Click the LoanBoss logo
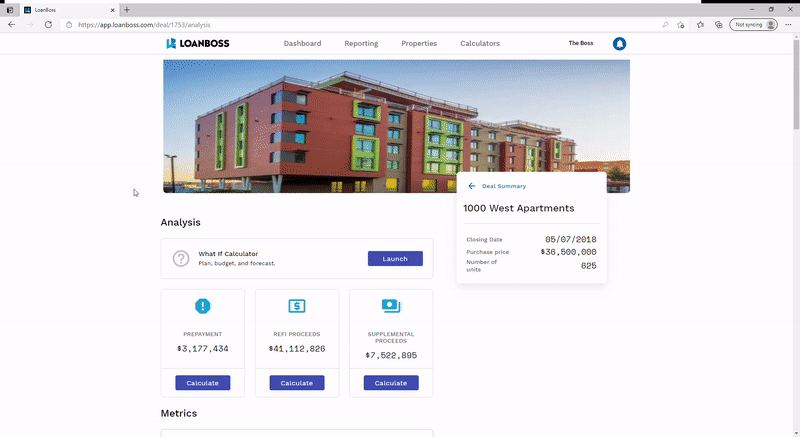800x437 pixels. [197, 43]
